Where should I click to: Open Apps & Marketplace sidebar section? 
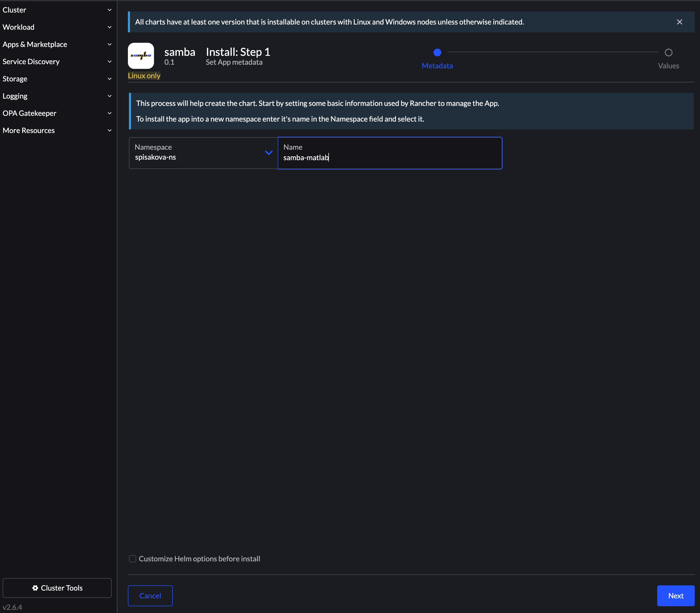point(34,44)
